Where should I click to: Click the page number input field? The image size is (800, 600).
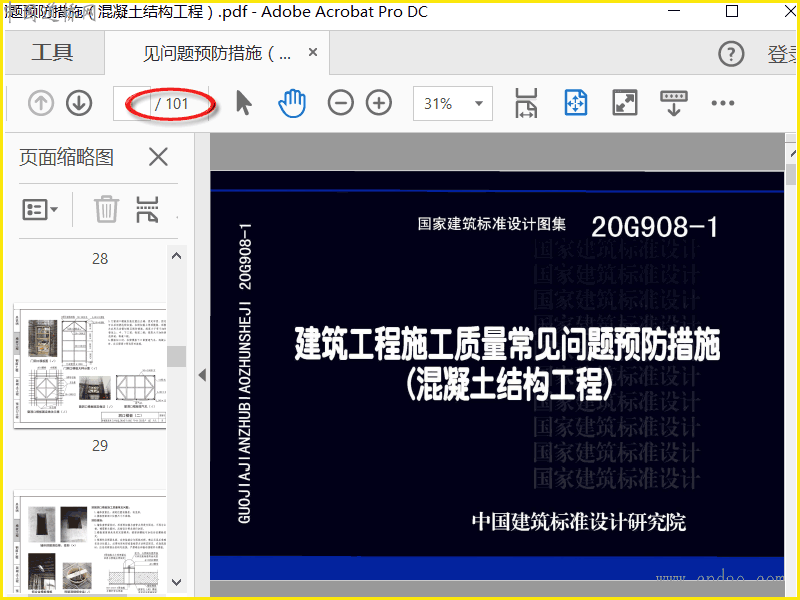click(x=132, y=104)
